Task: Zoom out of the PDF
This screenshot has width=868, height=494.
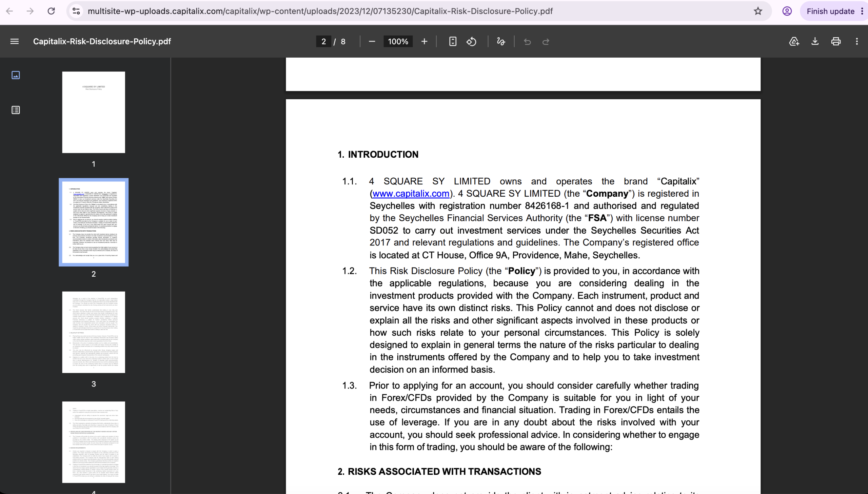Action: pos(372,41)
